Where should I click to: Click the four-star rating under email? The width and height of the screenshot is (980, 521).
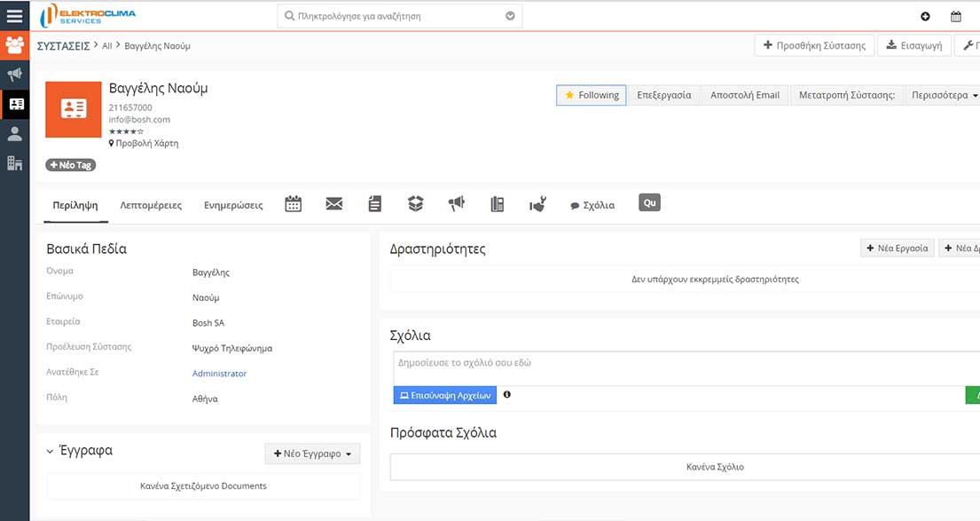(x=126, y=131)
